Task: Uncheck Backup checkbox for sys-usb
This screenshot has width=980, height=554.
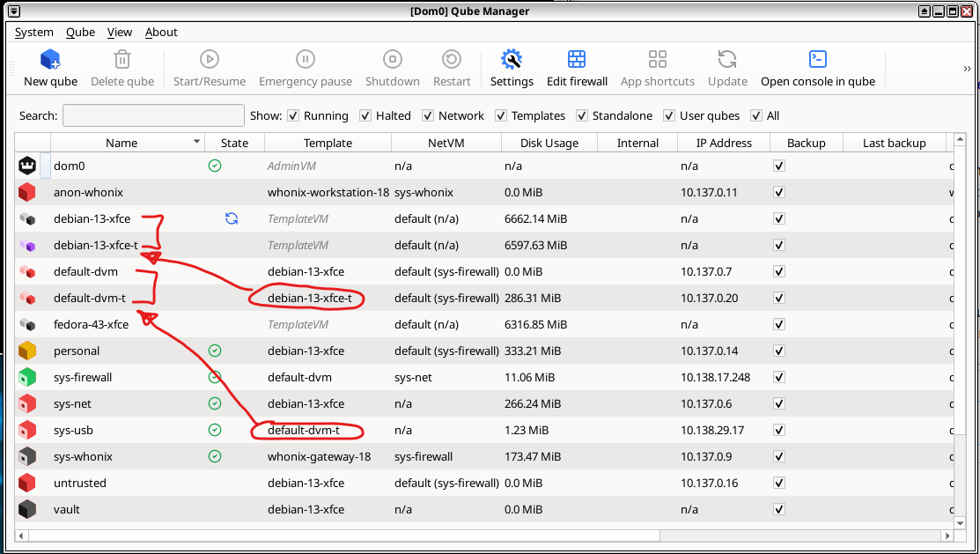Action: pyautogui.click(x=778, y=430)
